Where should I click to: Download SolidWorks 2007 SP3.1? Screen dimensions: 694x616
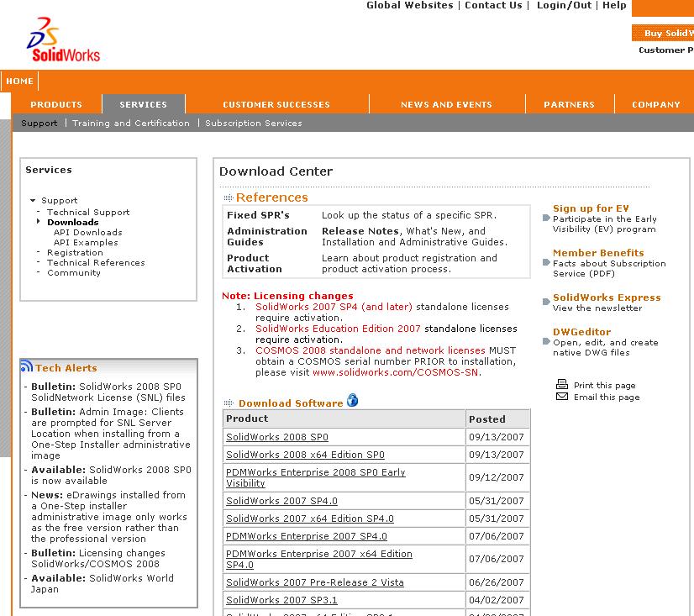tap(281, 600)
